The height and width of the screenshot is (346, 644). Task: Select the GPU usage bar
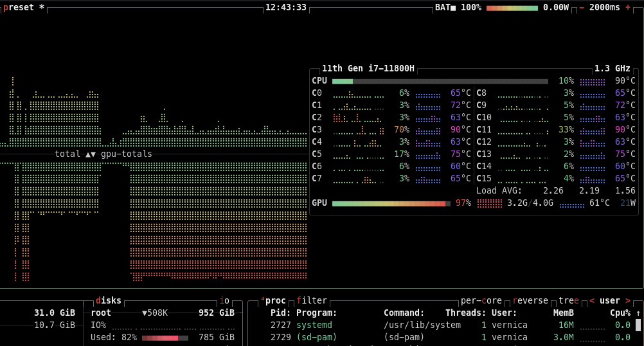(x=391, y=203)
